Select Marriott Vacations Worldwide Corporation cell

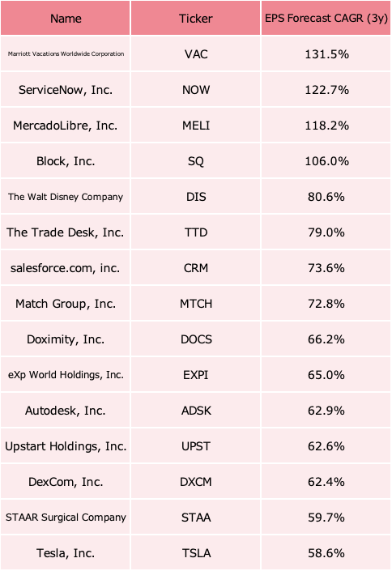tap(66, 54)
